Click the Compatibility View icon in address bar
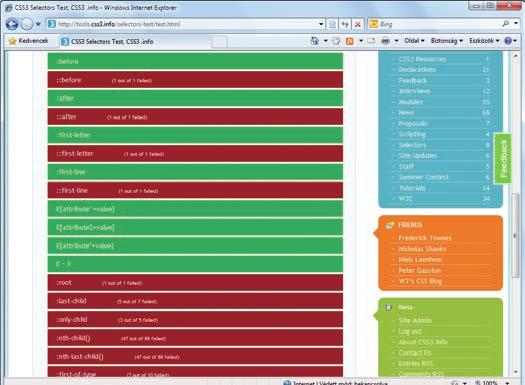Image resolution: width=525 pixels, height=385 pixels. pyautogui.click(x=332, y=24)
